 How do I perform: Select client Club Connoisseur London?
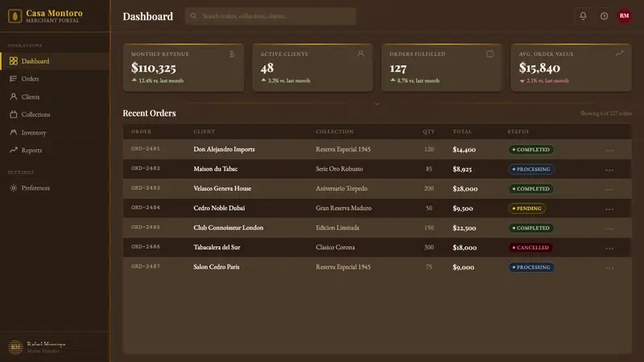pos(229,228)
